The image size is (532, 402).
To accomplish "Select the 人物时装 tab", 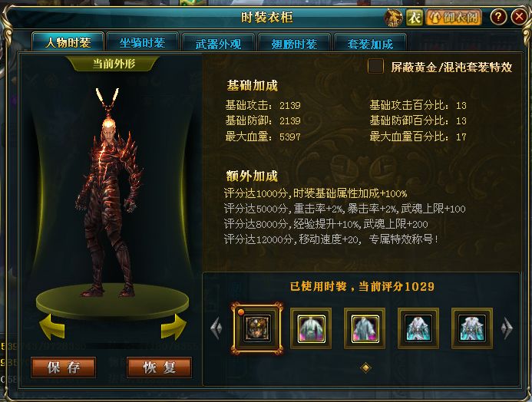I will coord(68,42).
